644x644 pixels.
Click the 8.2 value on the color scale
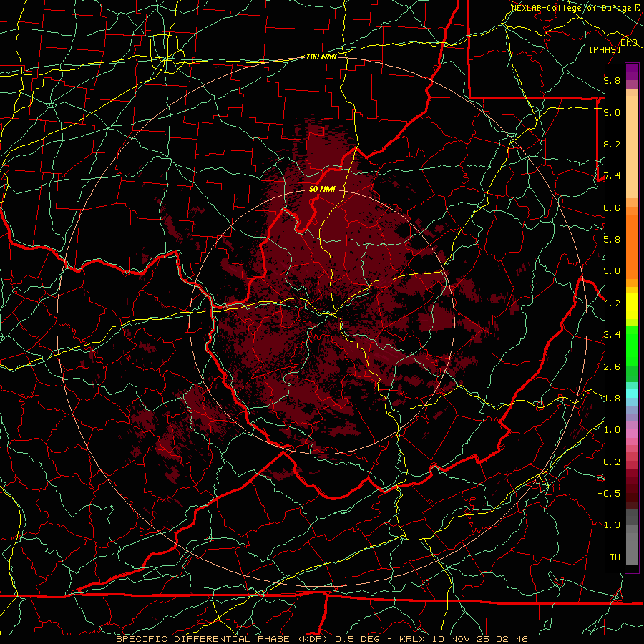pyautogui.click(x=612, y=144)
